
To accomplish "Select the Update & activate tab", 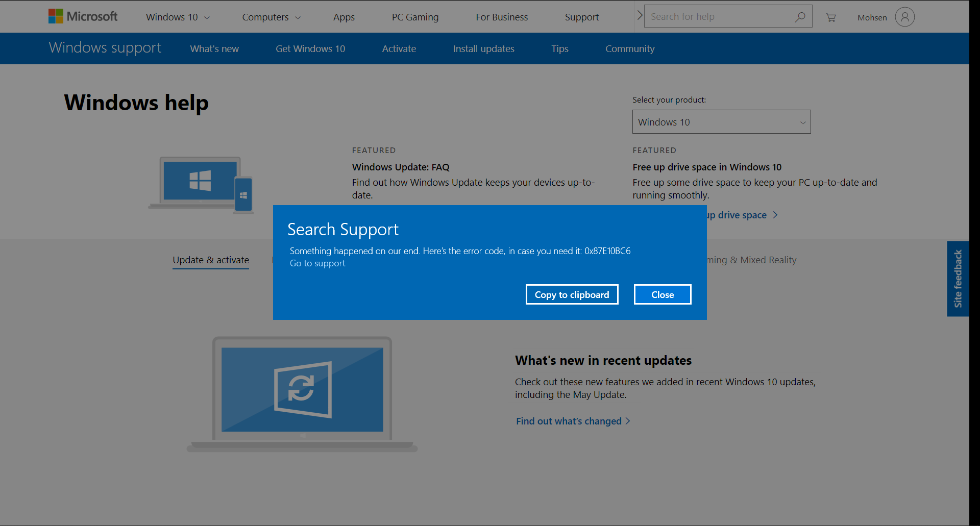I will click(x=211, y=260).
